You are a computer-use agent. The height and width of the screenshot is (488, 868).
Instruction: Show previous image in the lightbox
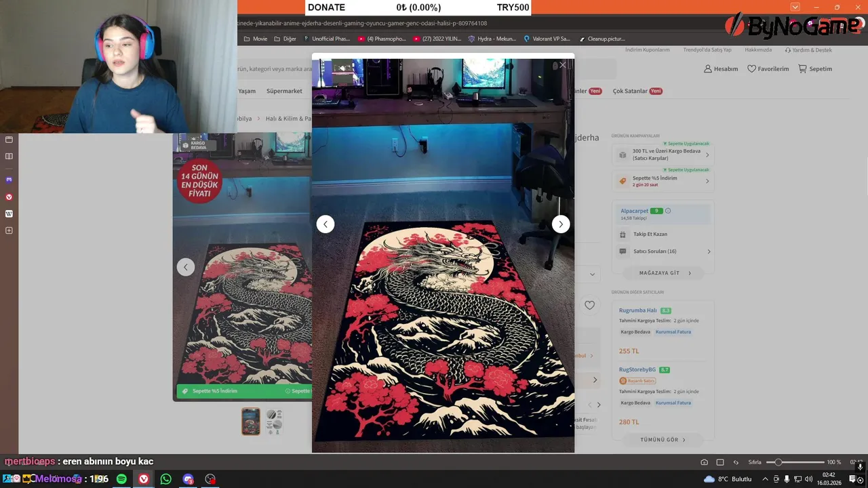pos(325,224)
